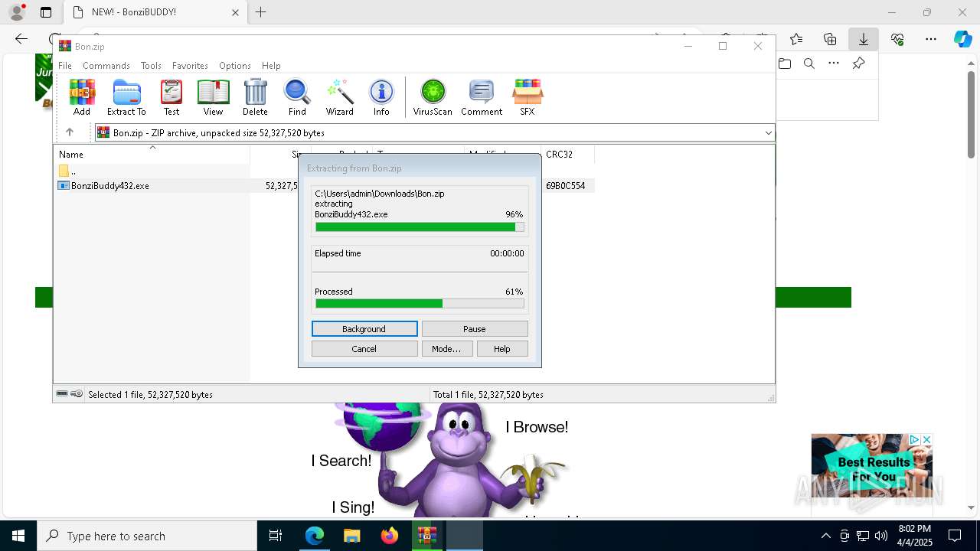Launch Firefox from the taskbar
The image size is (980, 551).
[390, 536]
